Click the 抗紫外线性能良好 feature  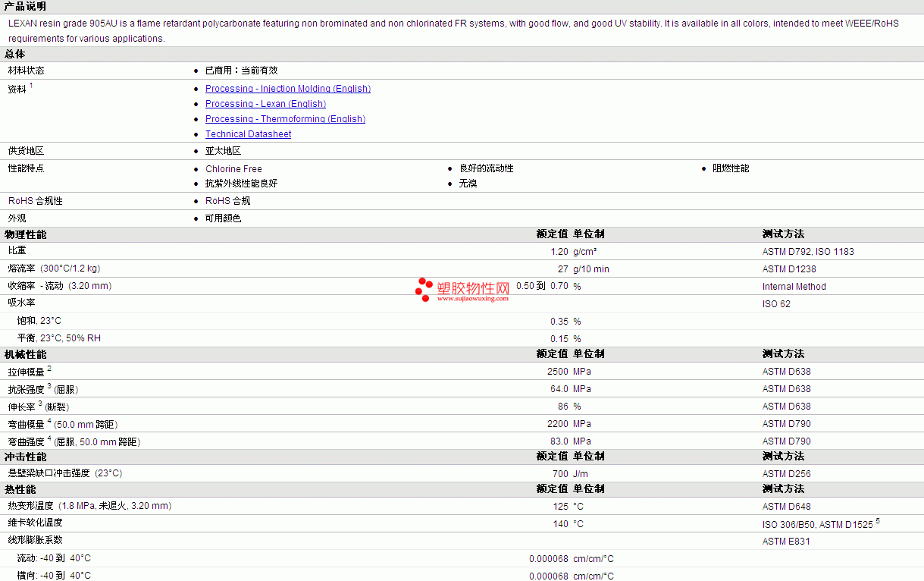click(x=242, y=184)
